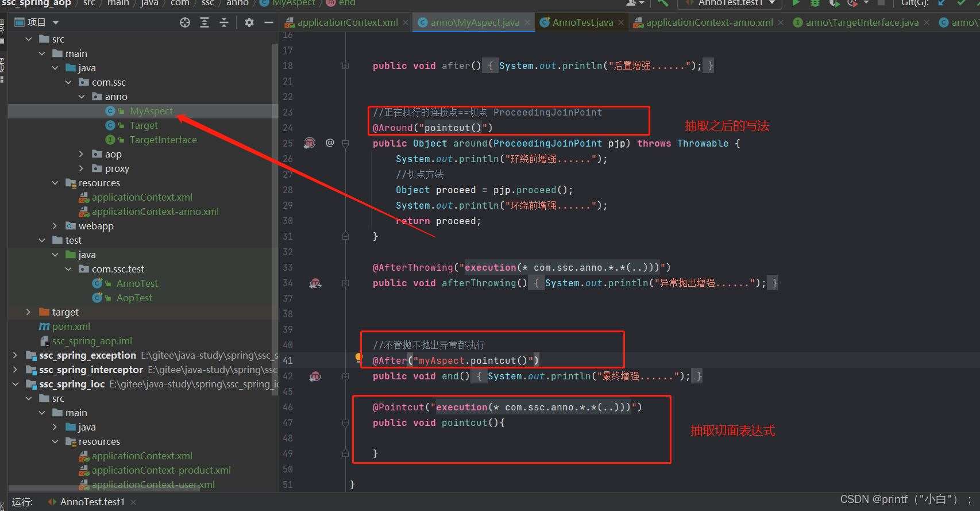Expand the target folder
This screenshot has width=980, height=511.
[x=28, y=312]
